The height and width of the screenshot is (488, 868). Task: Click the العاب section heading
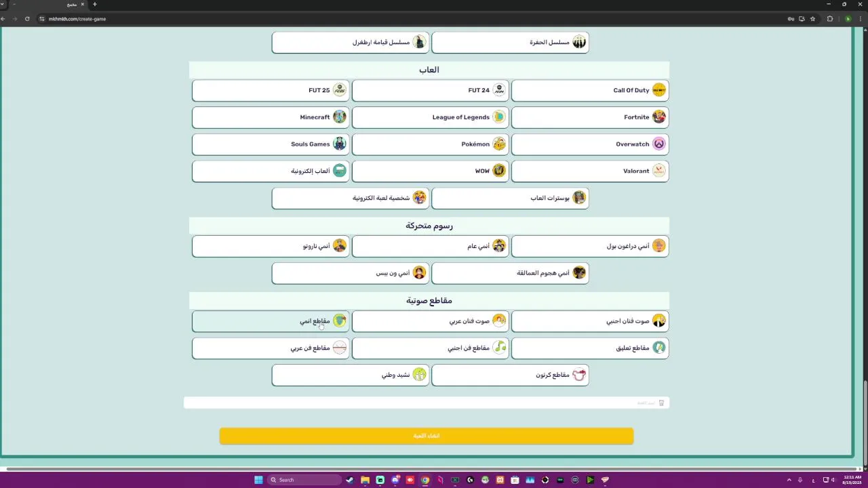coord(429,70)
